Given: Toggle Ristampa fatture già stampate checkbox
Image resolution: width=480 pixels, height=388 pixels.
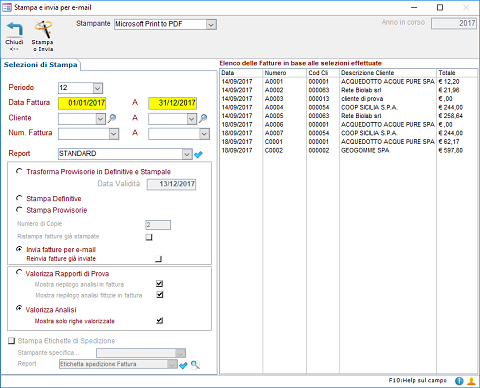Looking at the screenshot, I should tap(149, 237).
